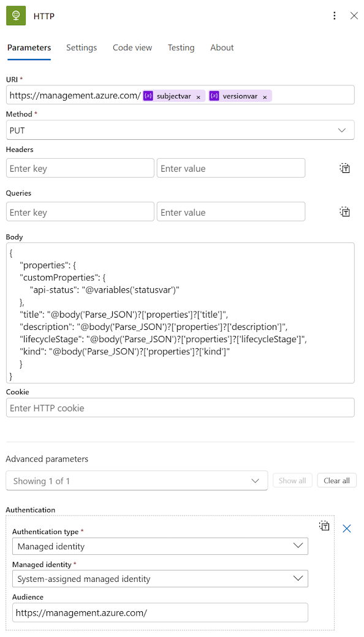The width and height of the screenshot is (364, 637).
Task: Remove the subjectvar token from the URI
Action: pos(199,96)
